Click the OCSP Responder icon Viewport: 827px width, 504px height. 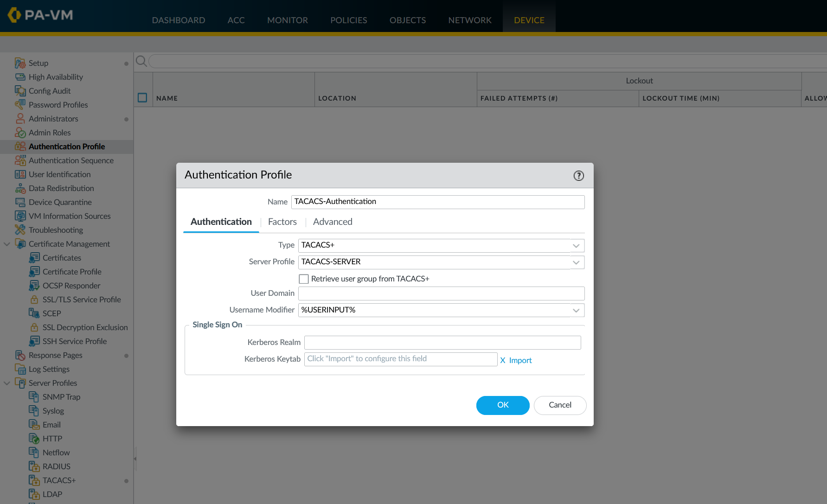pos(34,286)
